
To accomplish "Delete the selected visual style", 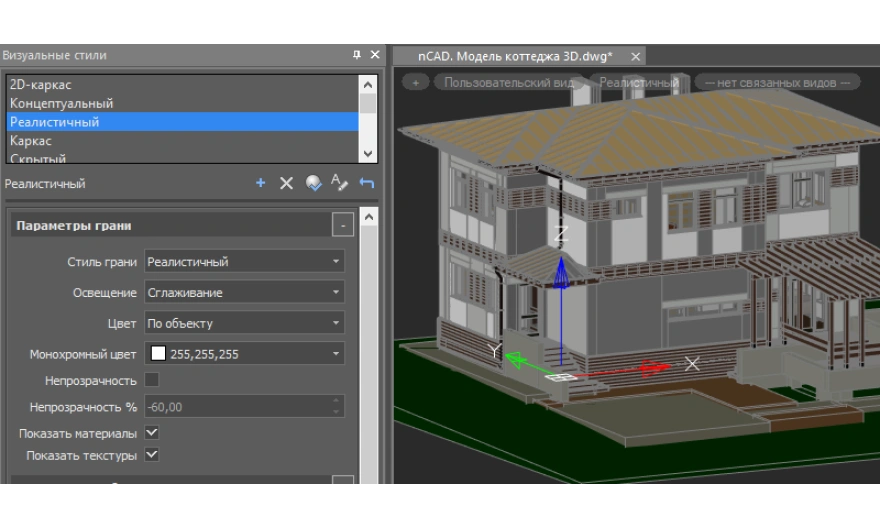I will pos(286,183).
